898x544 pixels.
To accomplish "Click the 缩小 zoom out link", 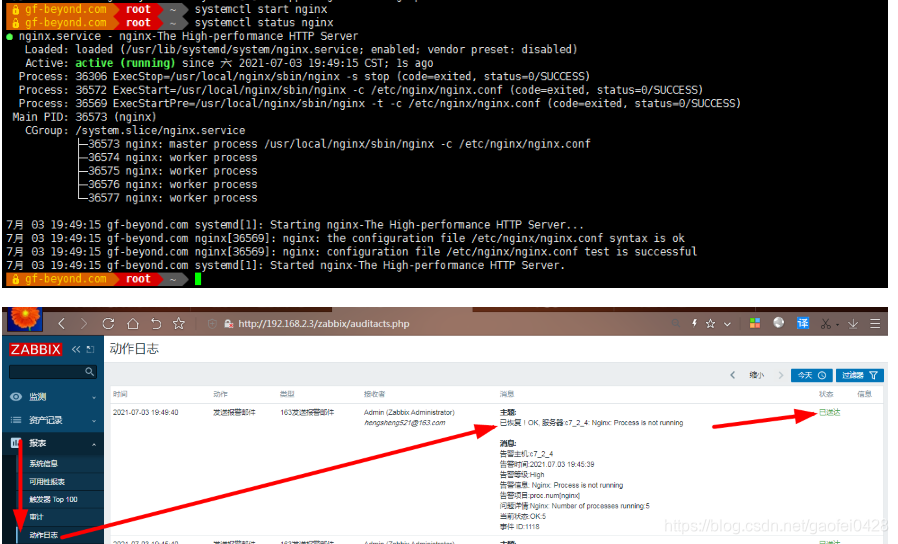I will tap(757, 375).
